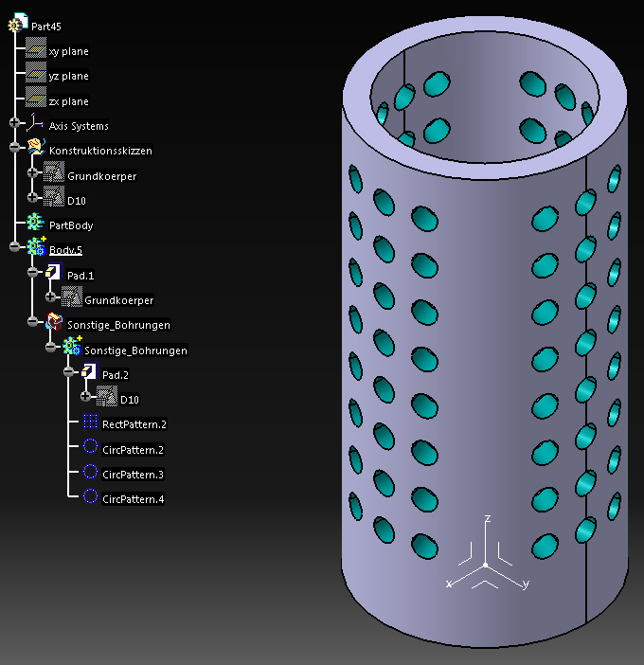Select the xy plane icon

click(x=36, y=47)
